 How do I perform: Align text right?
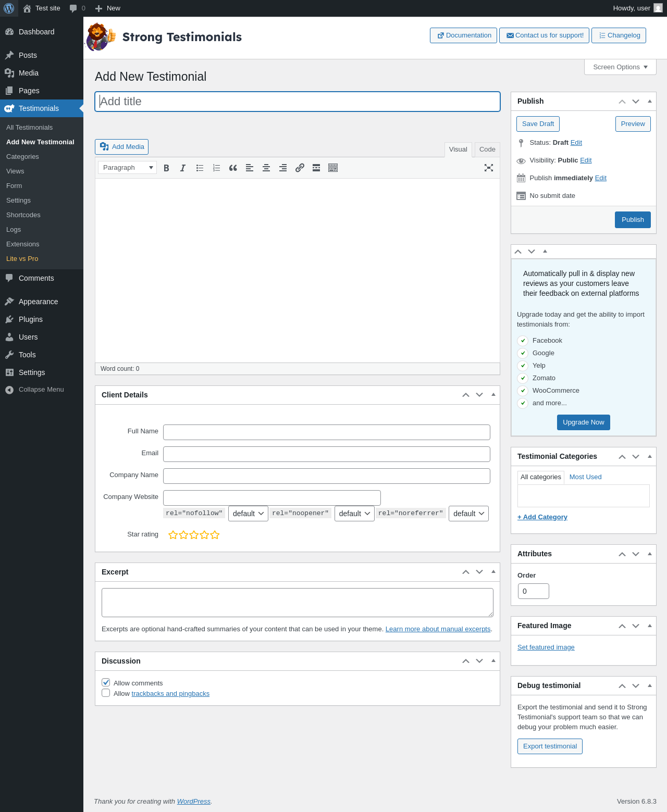click(x=283, y=168)
